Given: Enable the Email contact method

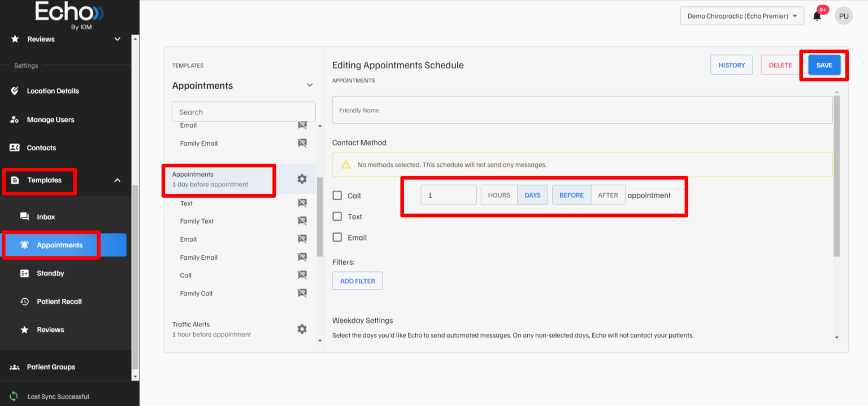Looking at the screenshot, I should pyautogui.click(x=337, y=237).
